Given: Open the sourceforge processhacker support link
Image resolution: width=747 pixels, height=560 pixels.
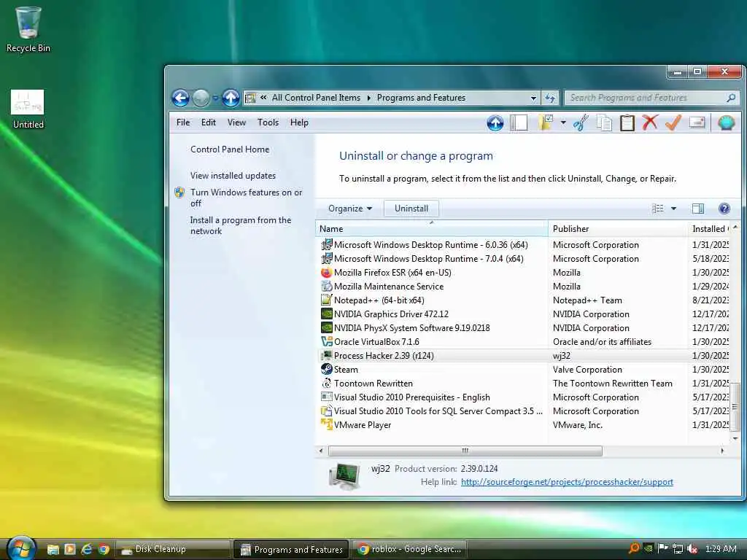Looking at the screenshot, I should [567, 482].
